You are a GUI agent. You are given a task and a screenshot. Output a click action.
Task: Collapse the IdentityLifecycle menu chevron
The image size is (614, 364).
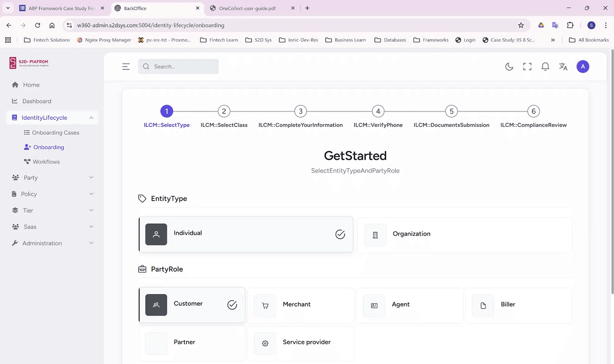click(x=91, y=118)
